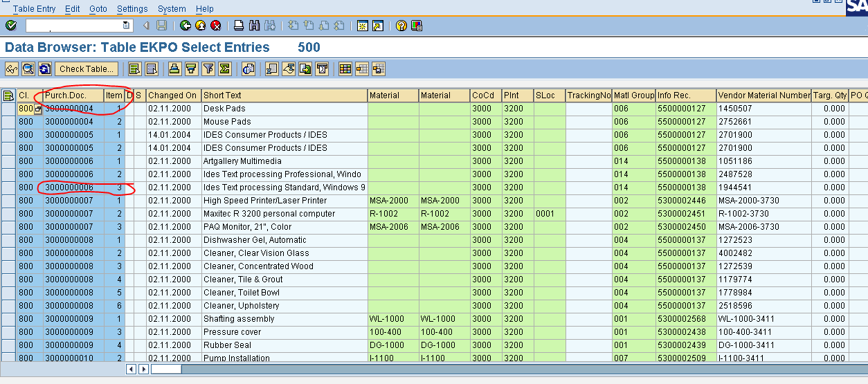This screenshot has width=868, height=384.
Task: Click the Local File export icon
Action: tap(305, 69)
